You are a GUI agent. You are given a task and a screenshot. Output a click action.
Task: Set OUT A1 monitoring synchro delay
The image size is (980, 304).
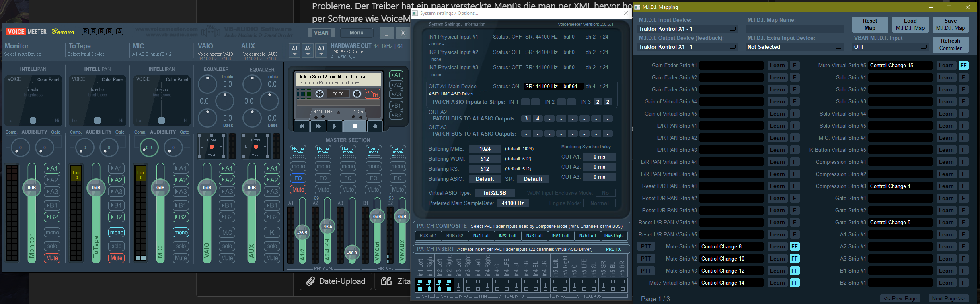coord(599,157)
